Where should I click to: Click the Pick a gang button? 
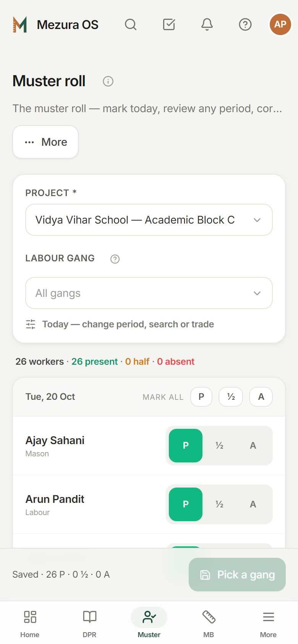(237, 575)
